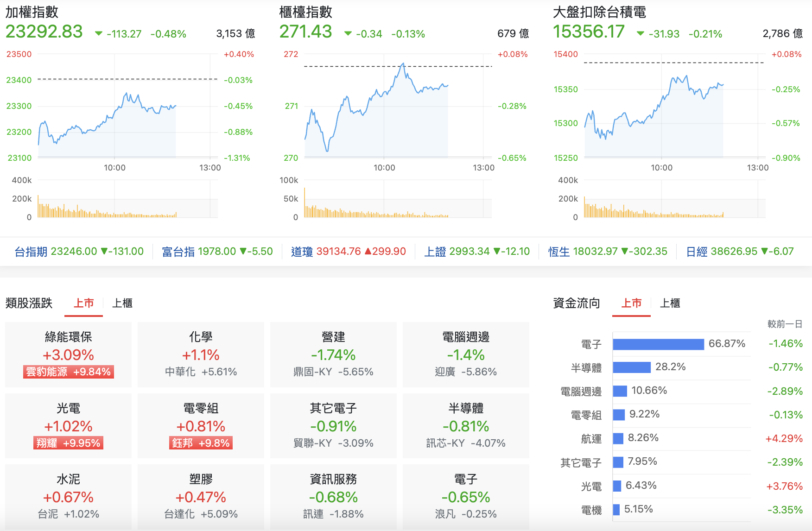The height and width of the screenshot is (531, 812).
Task: Select 上市 tab under 資金流向
Action: (x=631, y=303)
